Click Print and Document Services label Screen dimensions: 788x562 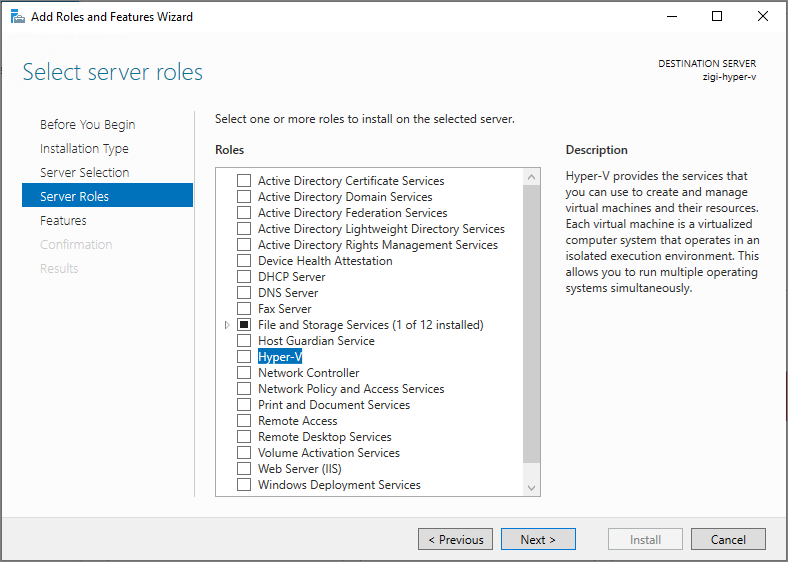(x=334, y=405)
